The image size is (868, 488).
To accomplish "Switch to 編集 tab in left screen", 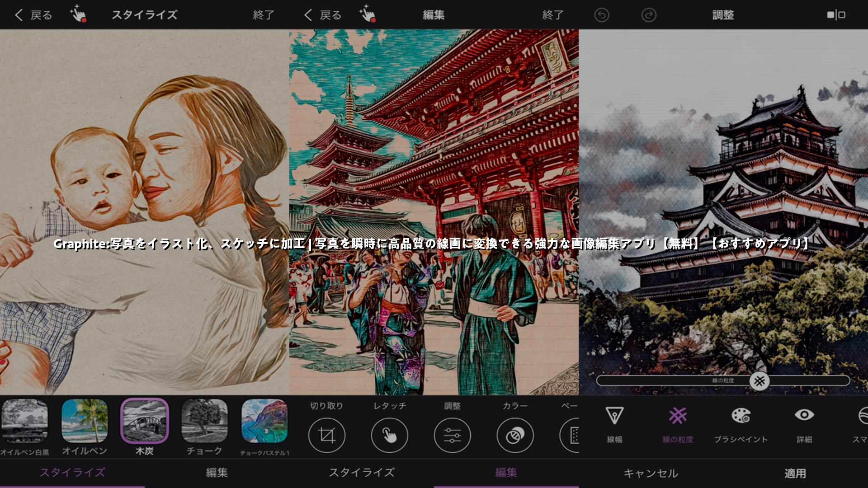I will (x=217, y=473).
